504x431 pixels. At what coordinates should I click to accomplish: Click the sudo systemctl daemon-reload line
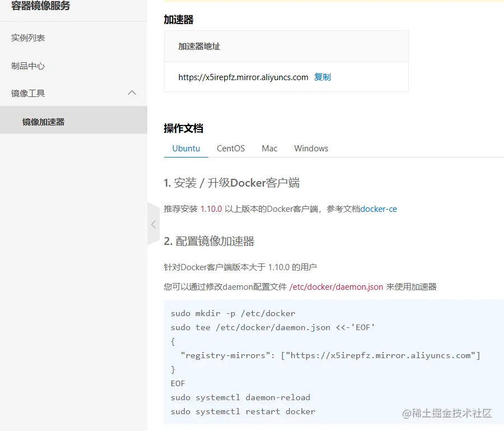[240, 397]
